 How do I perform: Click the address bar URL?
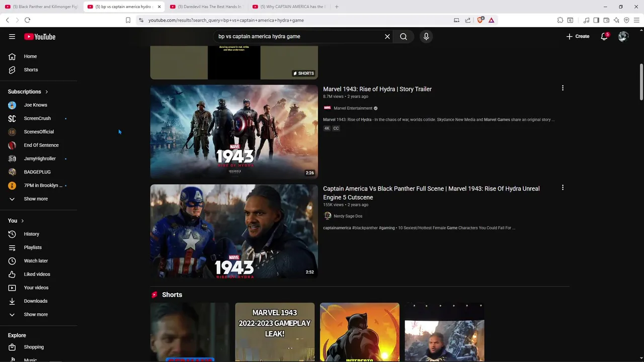[x=226, y=20]
